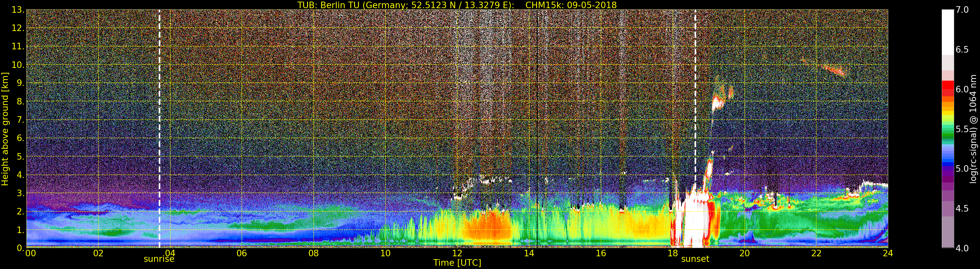
Task: Click the colorbar tick label '7.0'
Action: [x=962, y=10]
